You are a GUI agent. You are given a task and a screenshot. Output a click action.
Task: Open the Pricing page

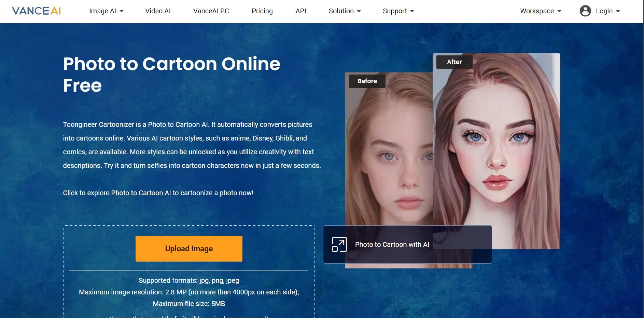coord(262,11)
